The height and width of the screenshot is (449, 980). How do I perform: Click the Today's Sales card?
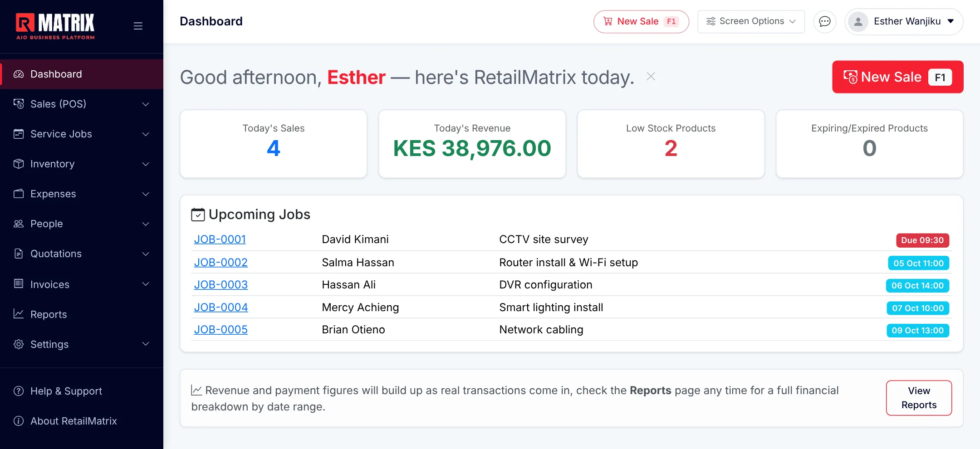point(274,144)
